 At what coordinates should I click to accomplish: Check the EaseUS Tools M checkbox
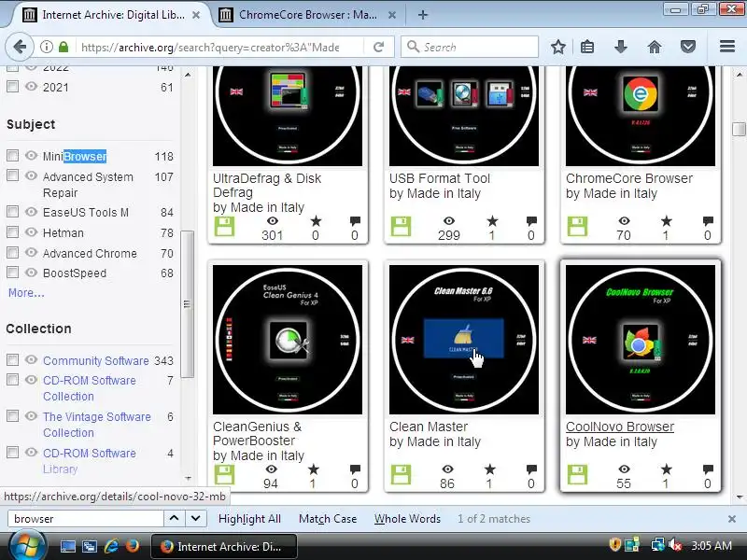click(12, 212)
